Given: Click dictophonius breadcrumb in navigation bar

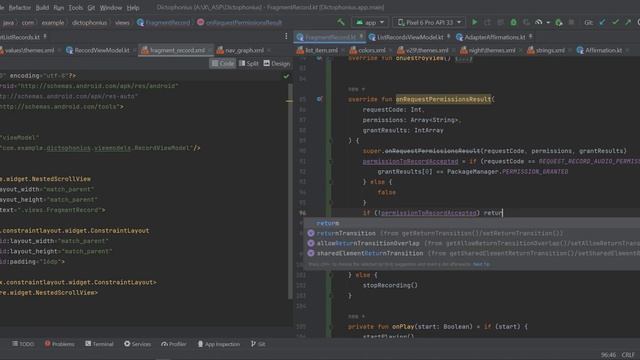Looking at the screenshot, I should coord(89,22).
